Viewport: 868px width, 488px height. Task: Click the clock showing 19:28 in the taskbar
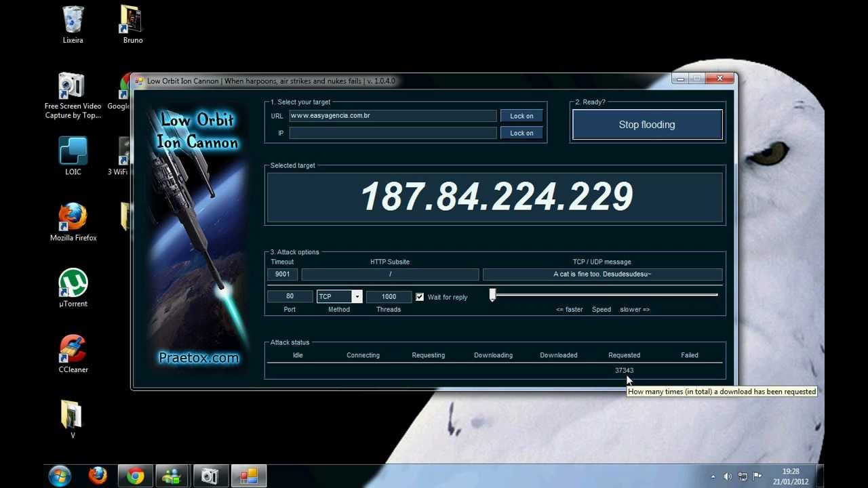(x=790, y=476)
